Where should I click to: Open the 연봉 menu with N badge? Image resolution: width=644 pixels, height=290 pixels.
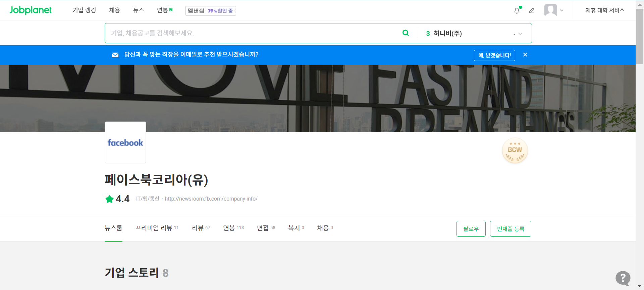[165, 10]
